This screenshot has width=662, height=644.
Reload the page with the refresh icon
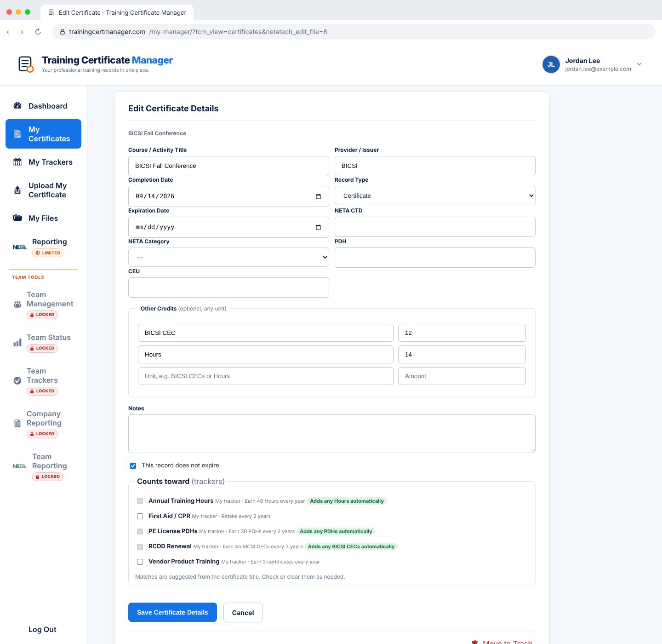(38, 32)
